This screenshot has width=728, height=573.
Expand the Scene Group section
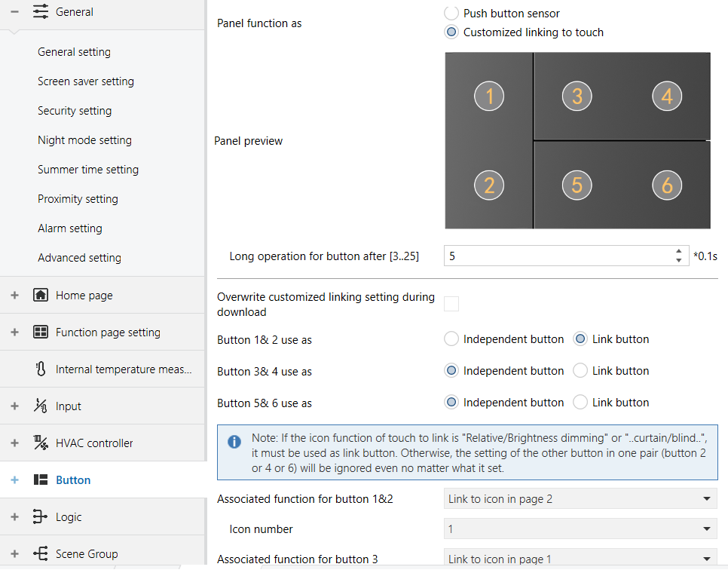[x=14, y=553]
